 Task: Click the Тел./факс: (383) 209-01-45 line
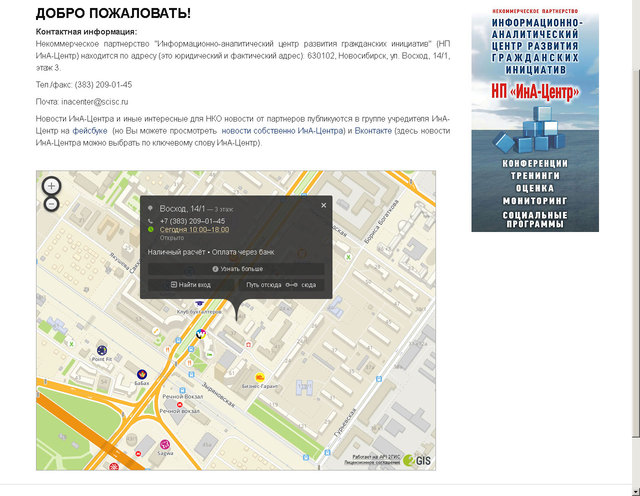tap(84, 85)
